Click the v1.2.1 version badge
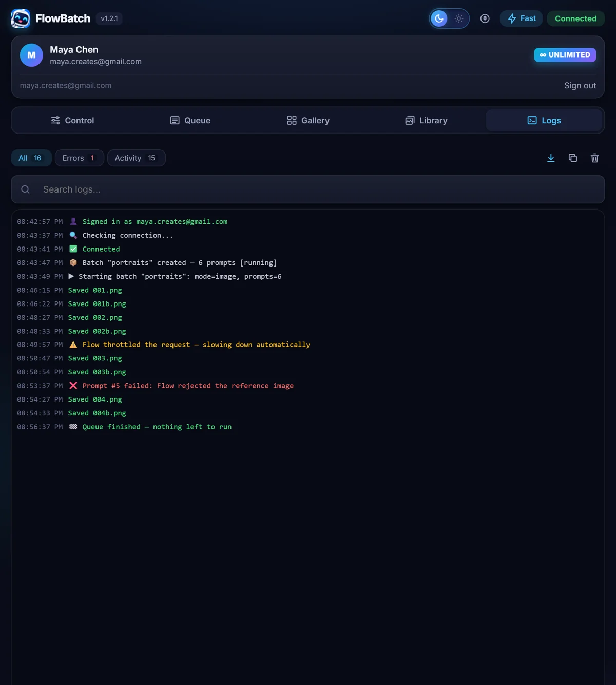616x685 pixels. tap(109, 18)
